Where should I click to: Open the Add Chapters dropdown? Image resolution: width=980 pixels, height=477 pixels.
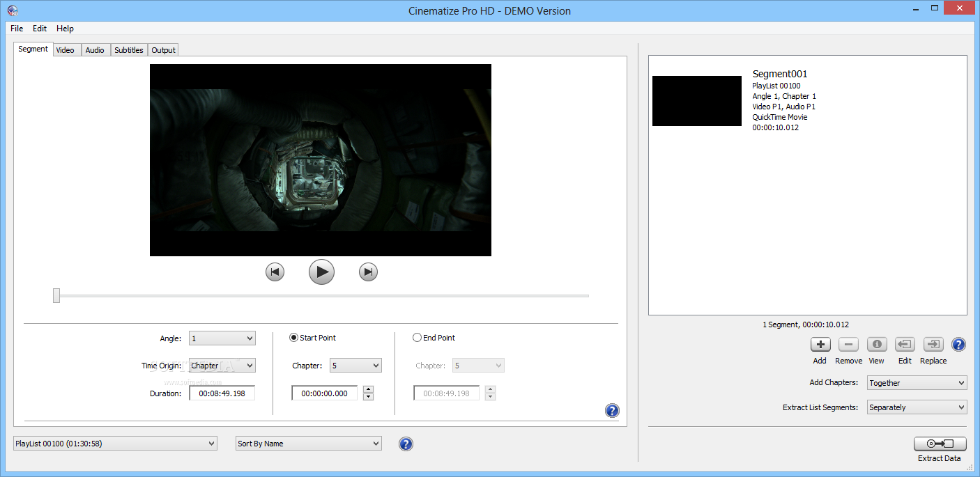coord(917,383)
